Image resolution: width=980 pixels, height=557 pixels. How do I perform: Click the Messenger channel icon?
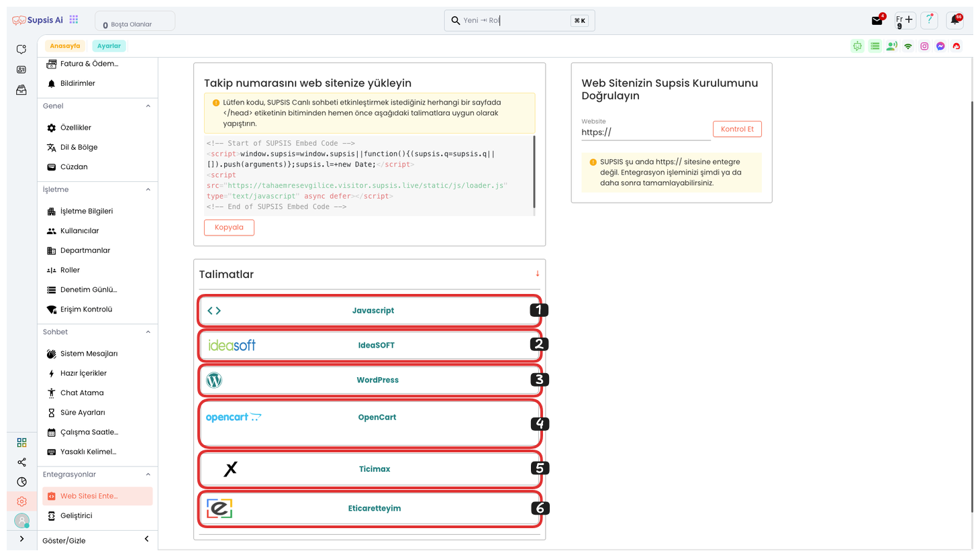click(x=940, y=46)
